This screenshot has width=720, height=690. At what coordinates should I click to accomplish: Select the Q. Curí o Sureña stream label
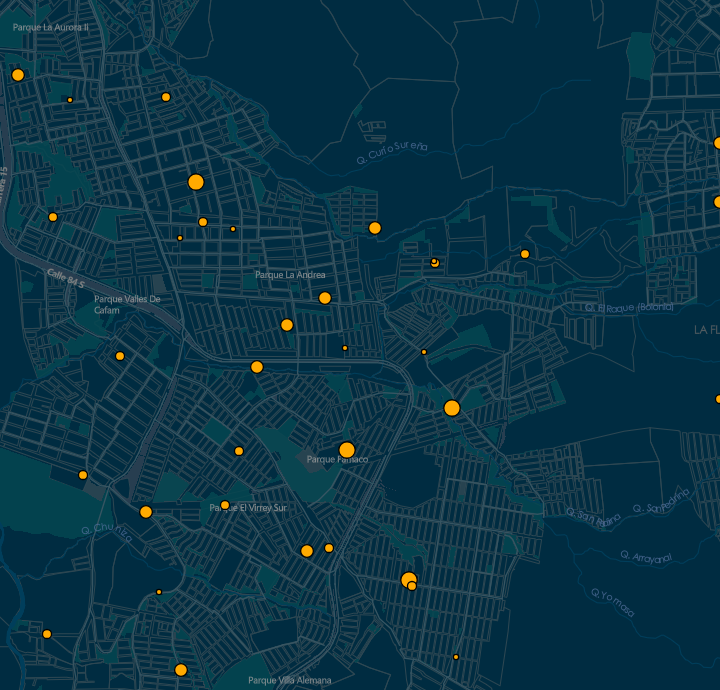click(x=392, y=153)
